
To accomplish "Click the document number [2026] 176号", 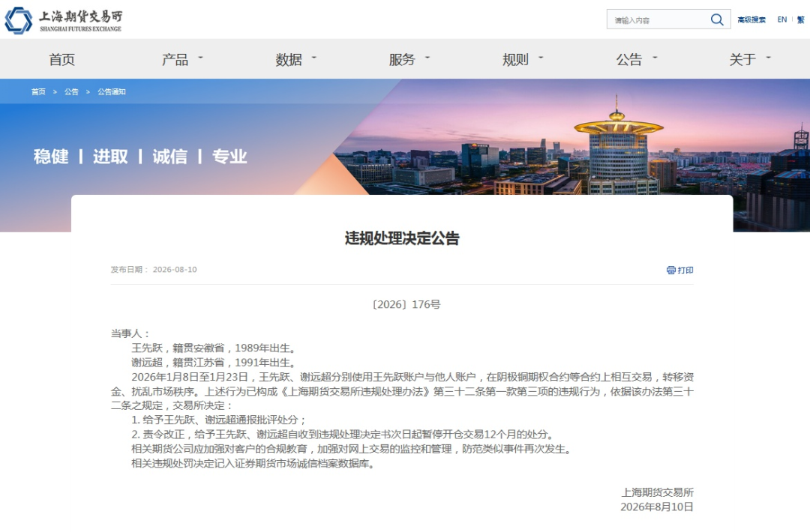I will click(406, 304).
